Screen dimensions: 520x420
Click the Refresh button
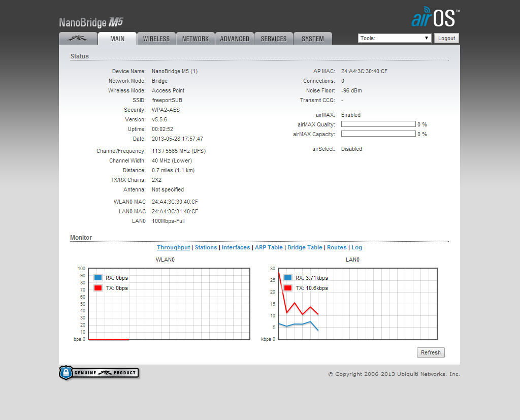point(431,352)
